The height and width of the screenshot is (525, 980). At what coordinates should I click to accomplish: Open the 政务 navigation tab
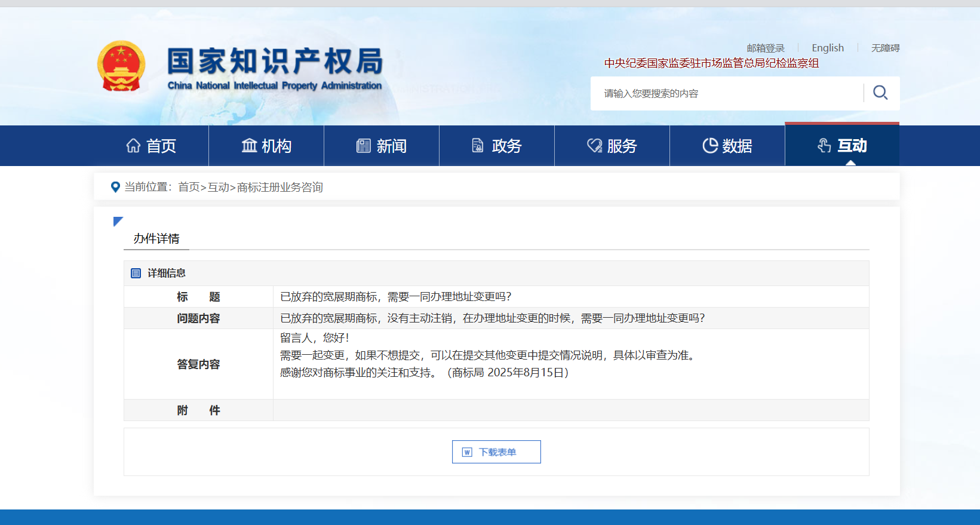click(x=497, y=146)
